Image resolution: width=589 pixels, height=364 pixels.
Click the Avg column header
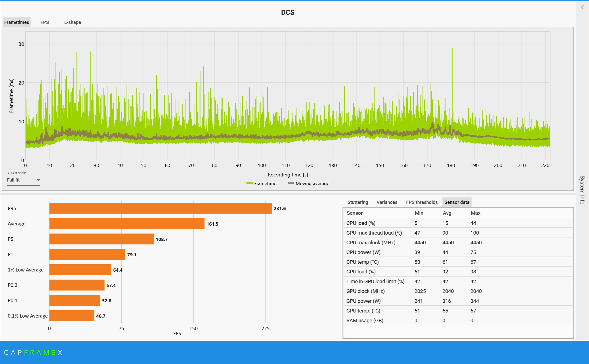(447, 213)
